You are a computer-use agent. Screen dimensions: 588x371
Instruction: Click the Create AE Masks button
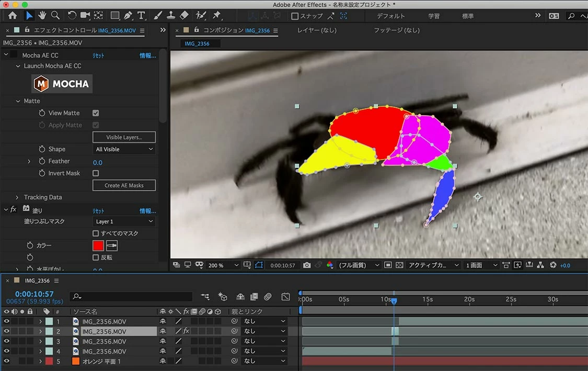(x=124, y=185)
